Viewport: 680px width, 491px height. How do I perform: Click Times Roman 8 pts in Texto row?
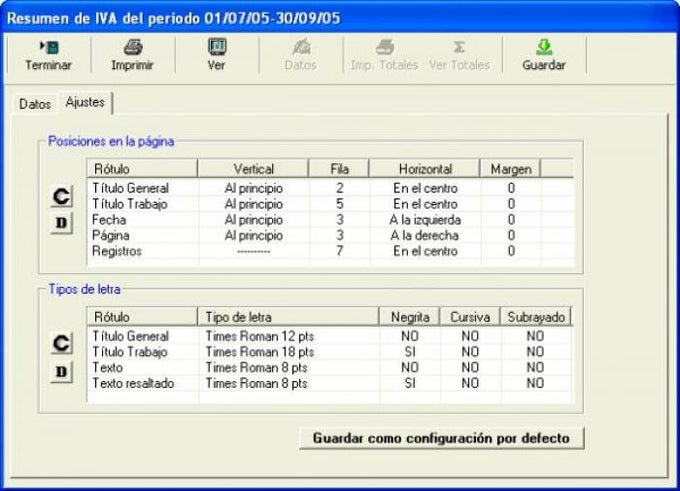(x=256, y=367)
